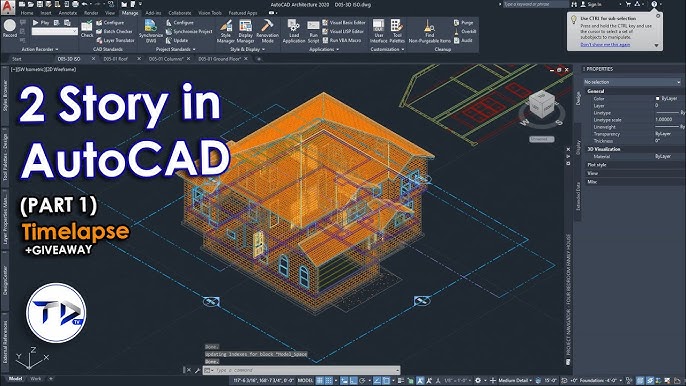Toggle ortho mode in status bar
Screen dimensions: 686x386
[353, 381]
